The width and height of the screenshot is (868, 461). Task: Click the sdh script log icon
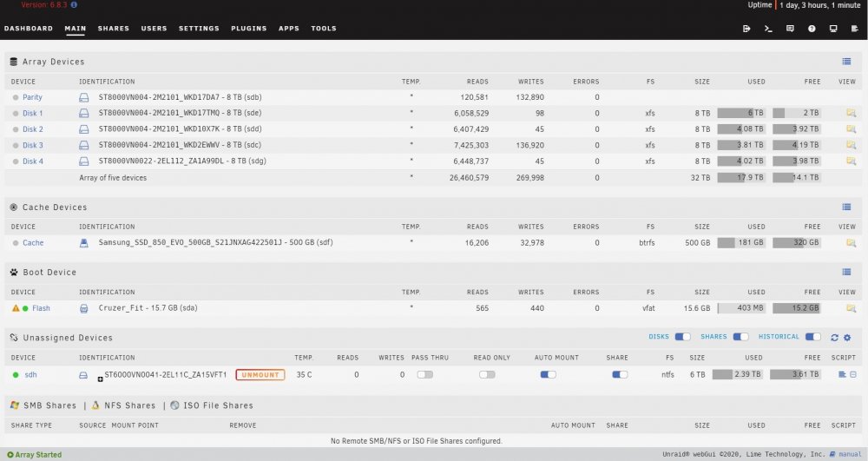853,375
